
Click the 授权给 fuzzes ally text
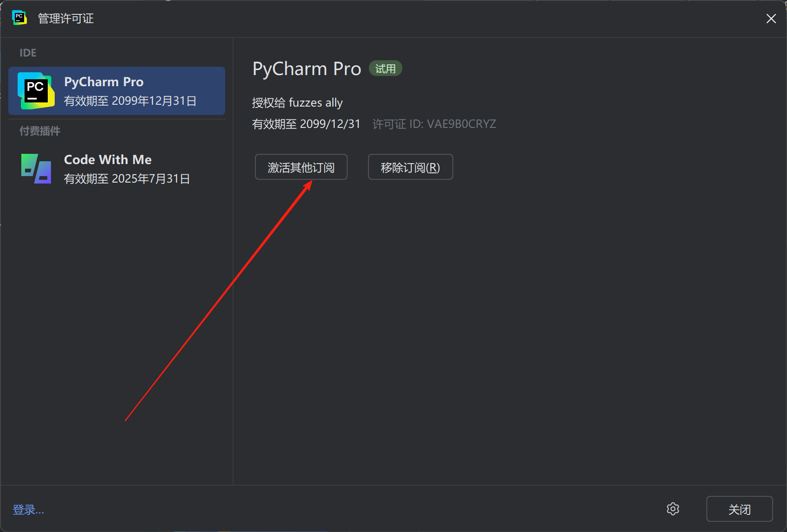click(298, 102)
